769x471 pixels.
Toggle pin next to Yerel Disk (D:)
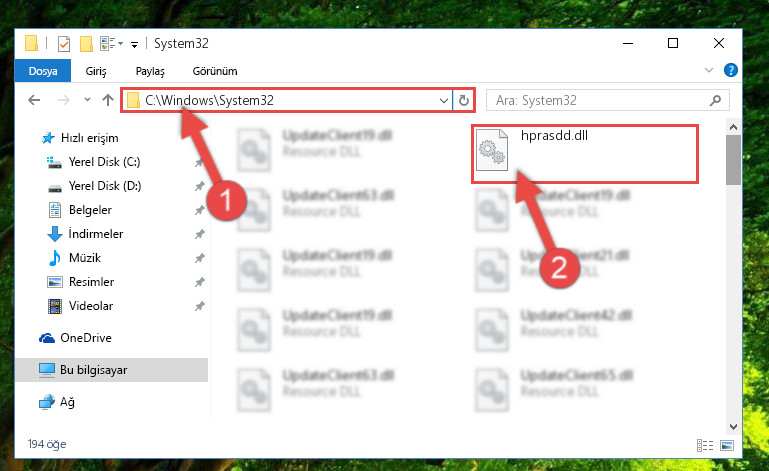(199, 186)
